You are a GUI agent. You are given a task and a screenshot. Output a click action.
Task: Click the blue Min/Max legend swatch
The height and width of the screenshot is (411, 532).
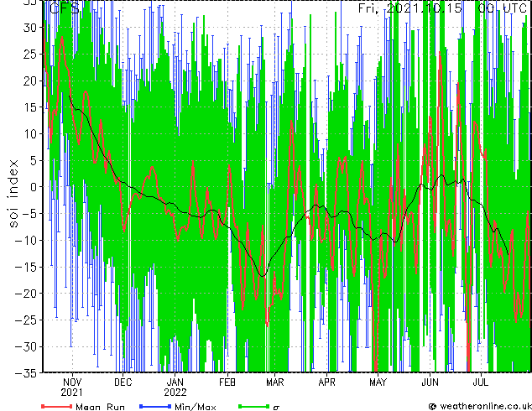(x=155, y=406)
